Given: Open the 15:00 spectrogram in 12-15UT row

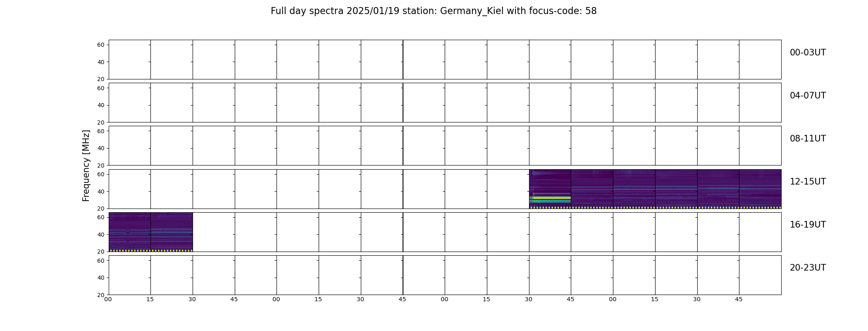Looking at the screenshot, I should pyautogui.click(x=634, y=189).
